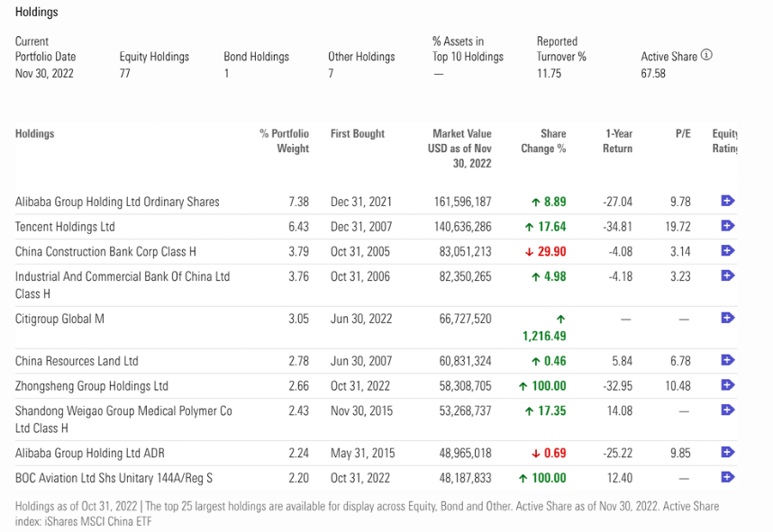The image size is (773, 532).
Task: Open Alibaba Group Holding Ltd Ordinary Shares holding
Action: (x=117, y=202)
